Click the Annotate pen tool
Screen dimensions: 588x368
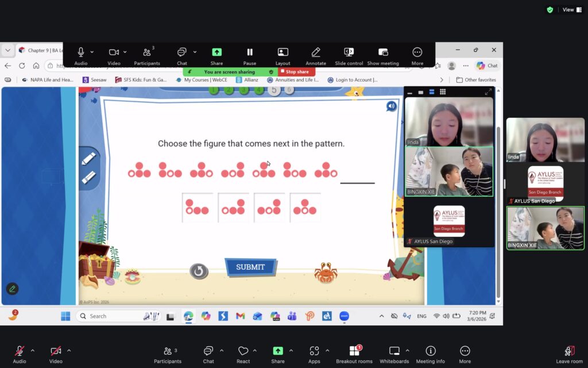(x=315, y=52)
